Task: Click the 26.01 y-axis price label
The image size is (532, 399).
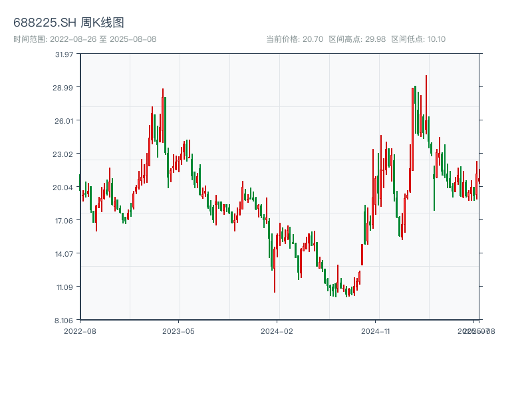Action: click(63, 120)
